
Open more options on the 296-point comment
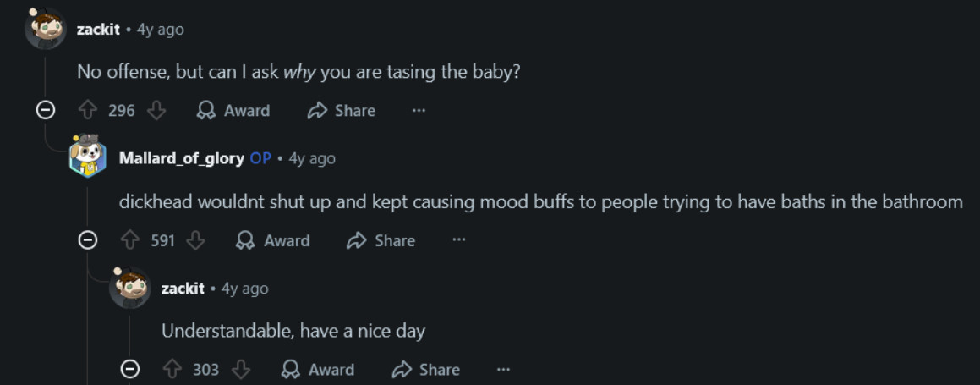(419, 111)
